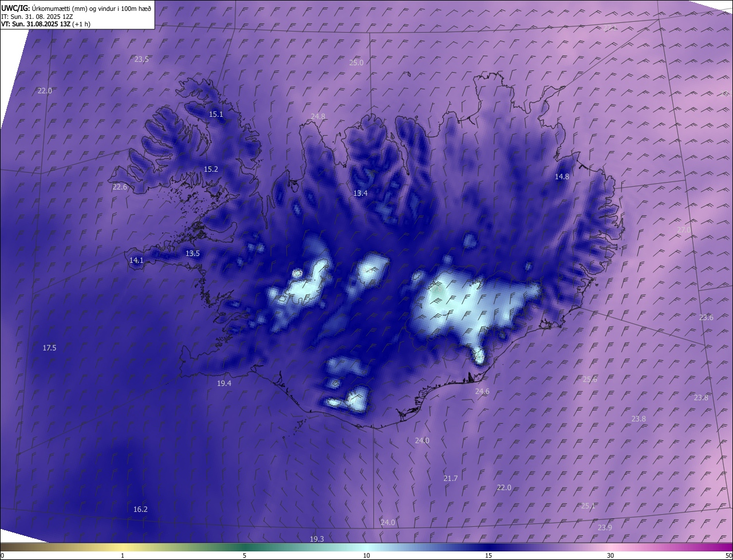This screenshot has width=733, height=560.
Task: Click the 24.8 value label
Action: (318, 117)
